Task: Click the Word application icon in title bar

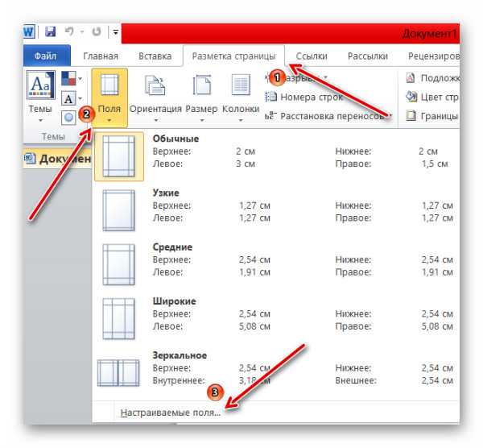Action: (29, 31)
